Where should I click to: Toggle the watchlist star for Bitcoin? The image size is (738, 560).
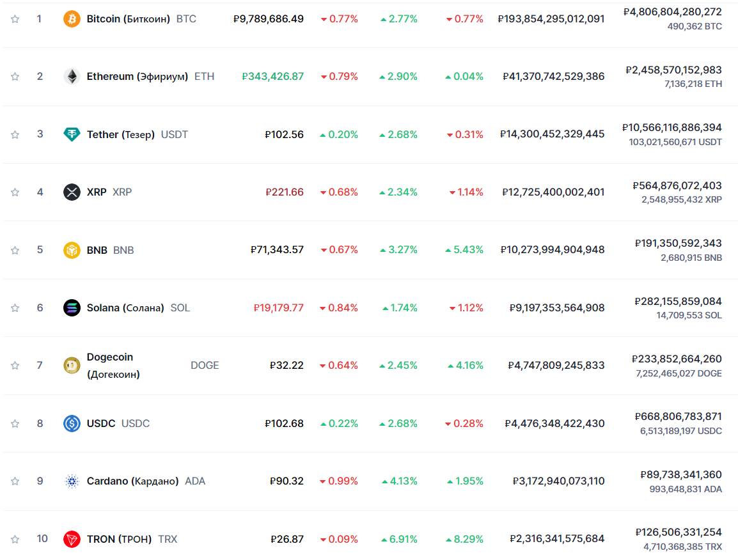pyautogui.click(x=15, y=19)
